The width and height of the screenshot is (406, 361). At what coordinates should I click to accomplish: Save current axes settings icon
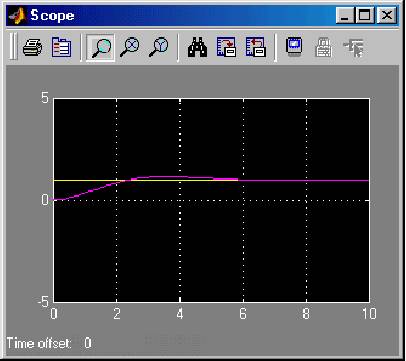pyautogui.click(x=226, y=47)
